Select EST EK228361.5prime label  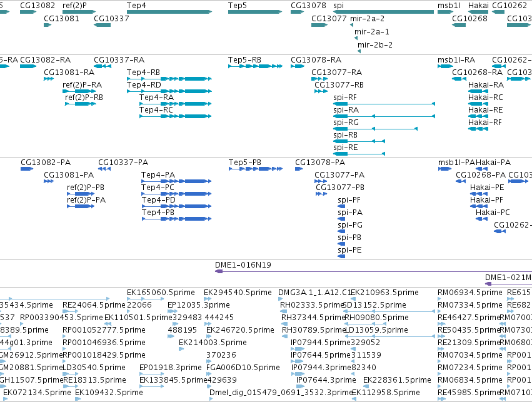point(397,380)
